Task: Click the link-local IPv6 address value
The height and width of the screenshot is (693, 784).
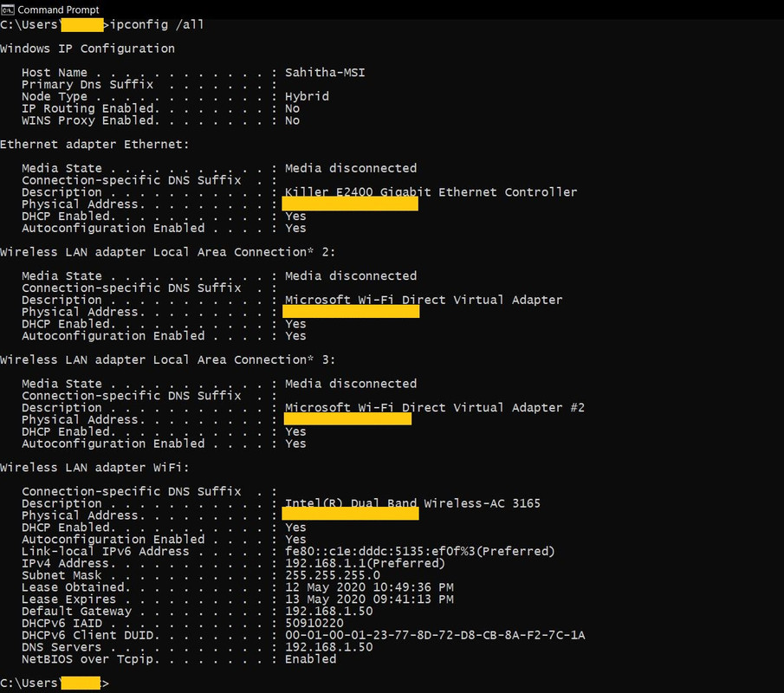Action: (x=420, y=552)
